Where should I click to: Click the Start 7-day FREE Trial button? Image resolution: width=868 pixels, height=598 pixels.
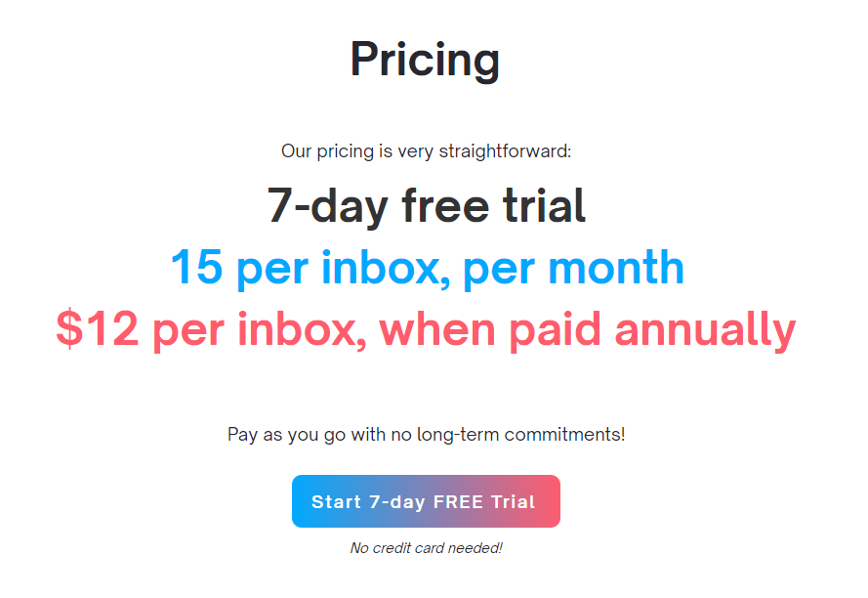[x=426, y=500]
